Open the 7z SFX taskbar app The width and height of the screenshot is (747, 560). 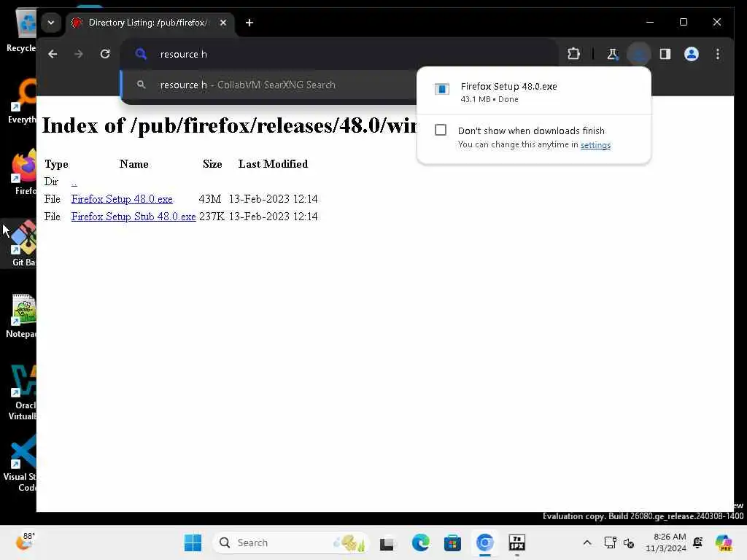coord(517,542)
